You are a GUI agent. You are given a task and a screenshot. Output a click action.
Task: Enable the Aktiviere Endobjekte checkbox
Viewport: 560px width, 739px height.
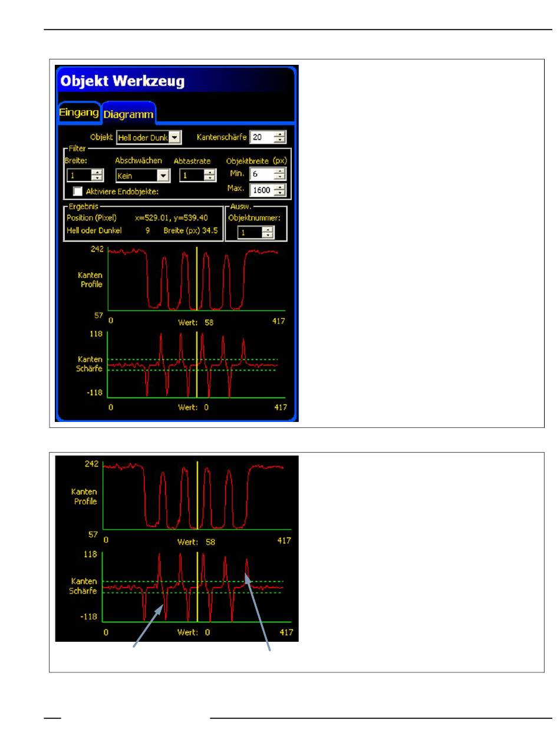coord(78,191)
